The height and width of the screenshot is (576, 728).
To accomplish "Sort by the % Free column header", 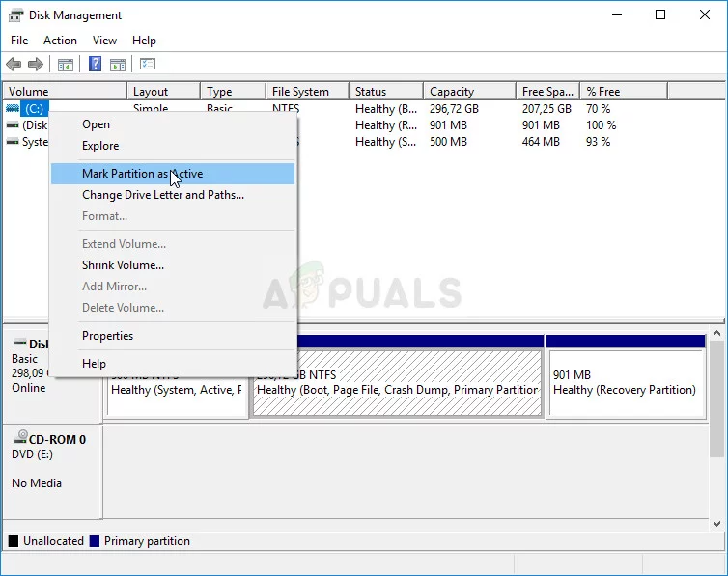I will [x=624, y=92].
